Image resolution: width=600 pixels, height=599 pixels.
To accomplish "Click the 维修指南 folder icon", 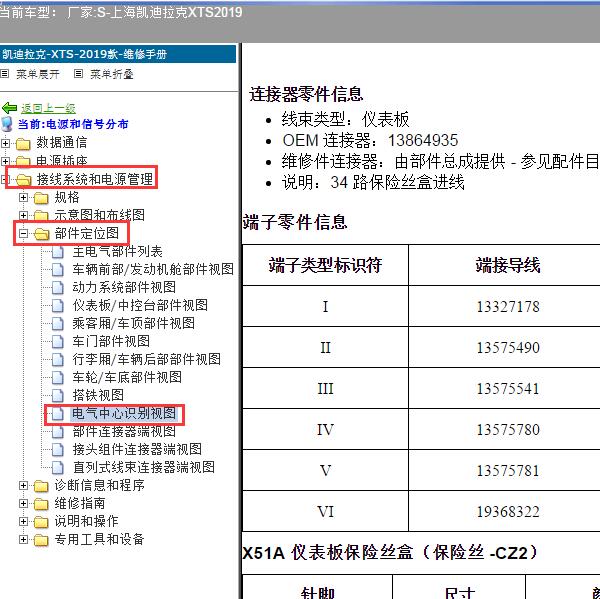I will (41, 504).
